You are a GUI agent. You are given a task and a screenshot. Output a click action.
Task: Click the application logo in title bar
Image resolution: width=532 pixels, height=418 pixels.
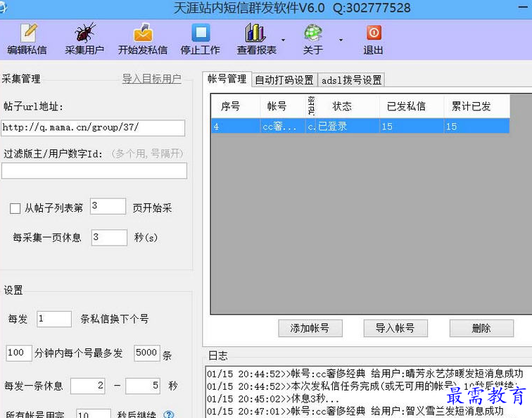pyautogui.click(x=3, y=8)
